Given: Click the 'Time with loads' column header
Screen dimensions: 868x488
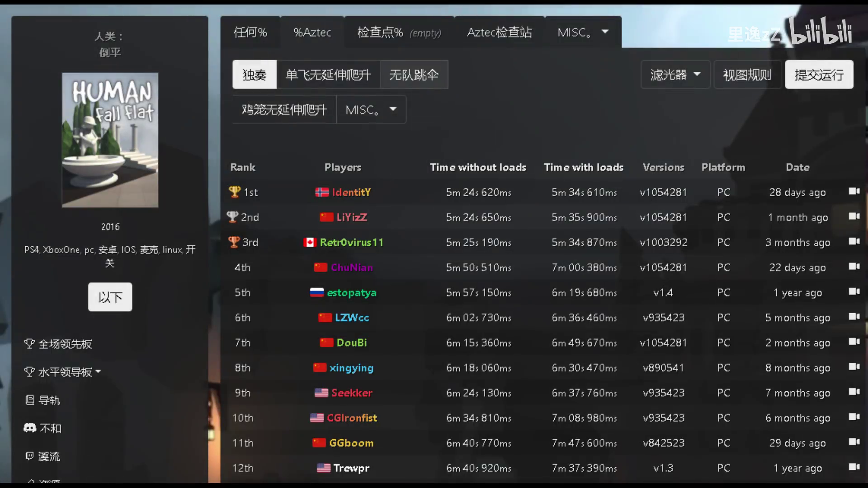Looking at the screenshot, I should click(584, 167).
